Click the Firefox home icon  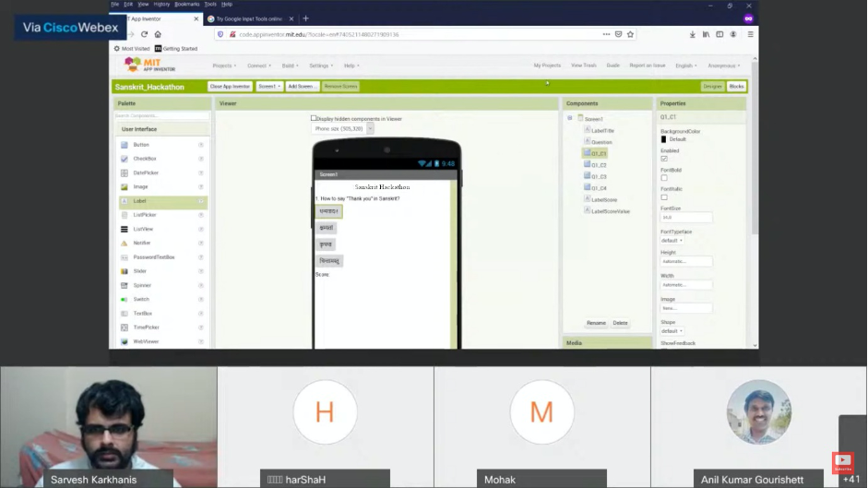pos(158,34)
